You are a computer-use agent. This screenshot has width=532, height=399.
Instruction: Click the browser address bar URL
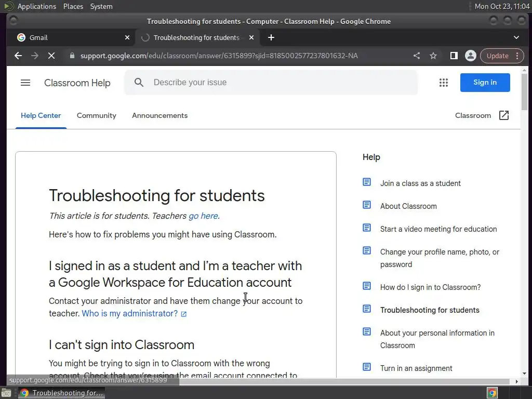point(219,56)
